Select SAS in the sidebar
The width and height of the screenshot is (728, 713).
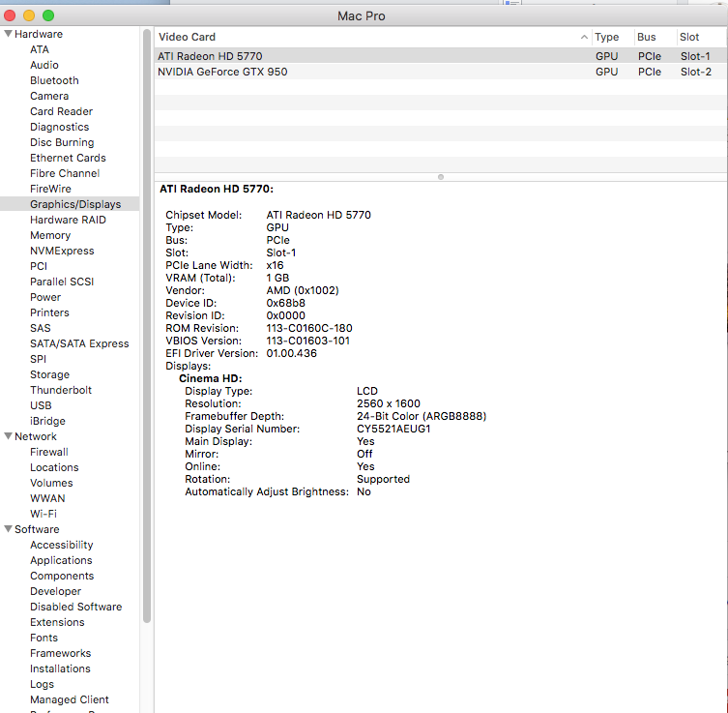[41, 328]
